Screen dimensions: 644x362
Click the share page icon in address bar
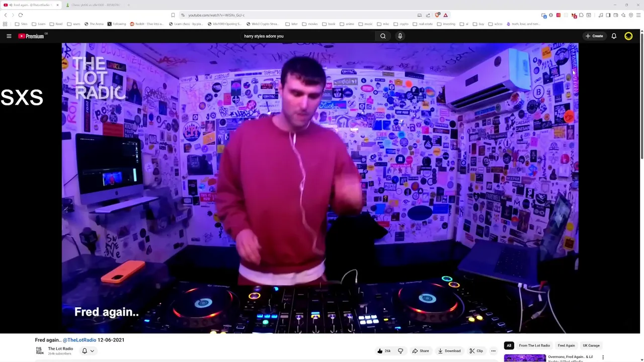[428, 15]
